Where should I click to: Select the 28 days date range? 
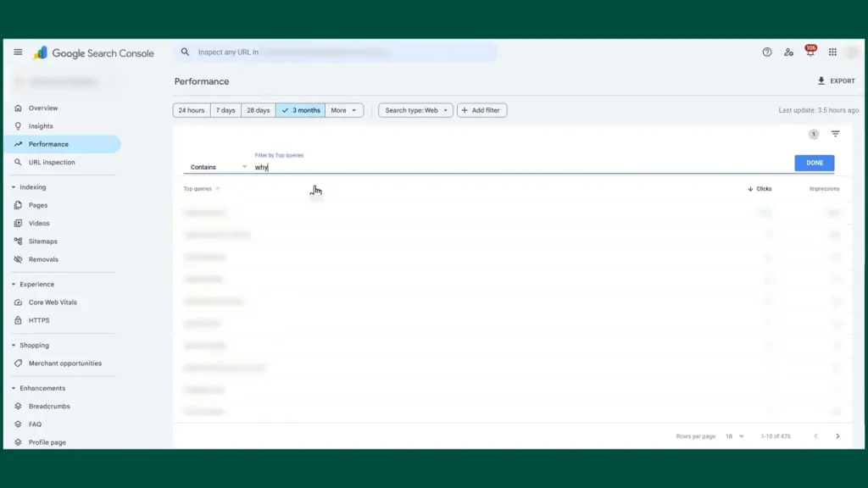[x=258, y=110]
